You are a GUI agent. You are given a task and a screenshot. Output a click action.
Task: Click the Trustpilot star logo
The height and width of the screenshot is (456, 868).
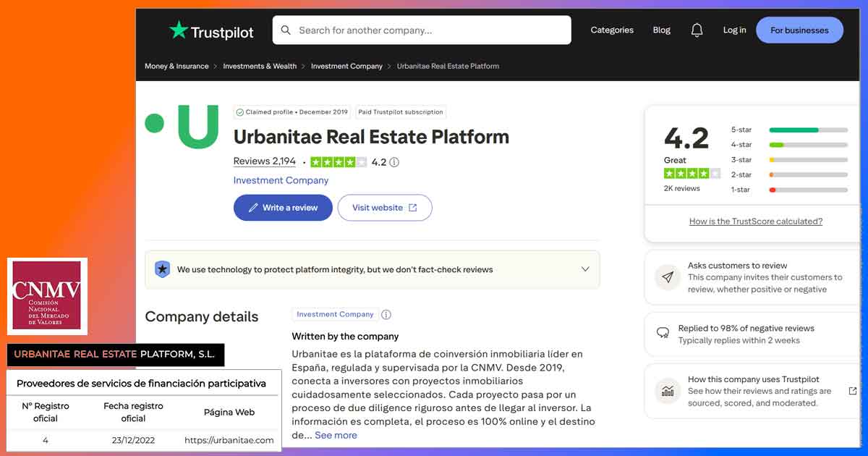click(178, 30)
